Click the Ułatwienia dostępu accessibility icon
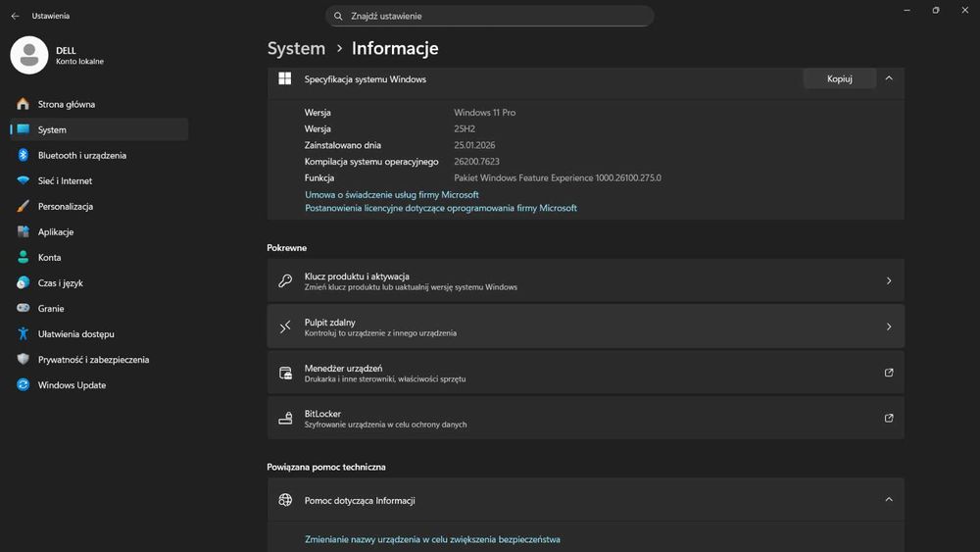The image size is (980, 552). click(24, 333)
